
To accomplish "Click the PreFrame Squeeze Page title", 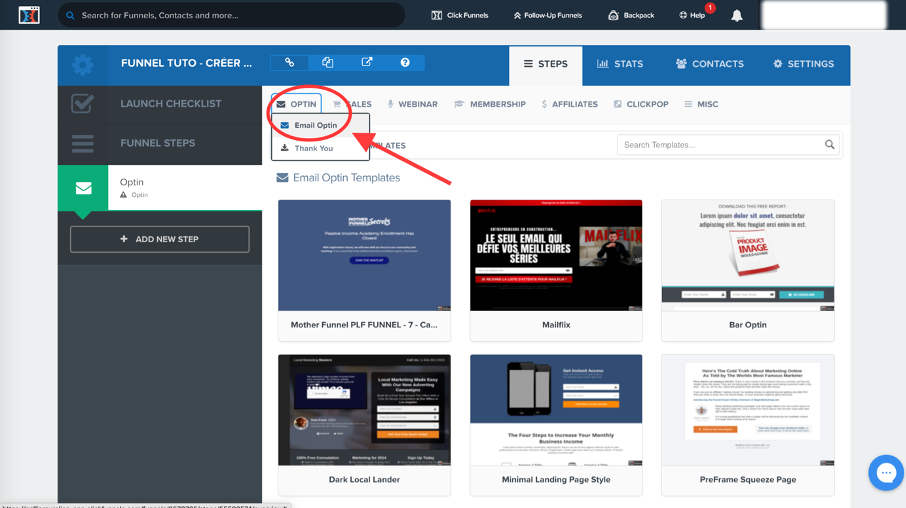I will coord(748,480).
